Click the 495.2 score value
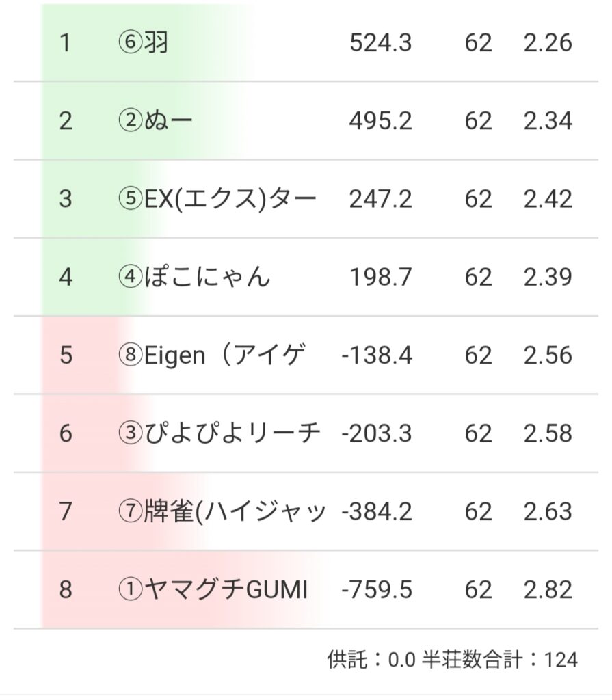The width and height of the screenshot is (612, 700). tap(380, 121)
